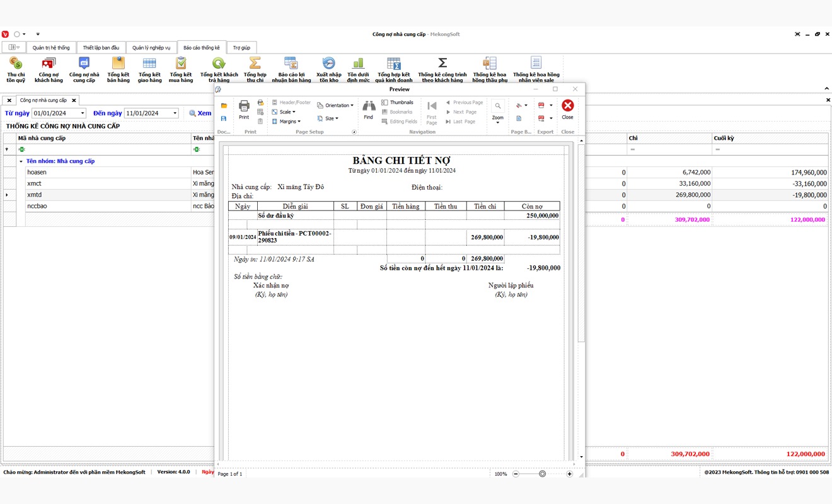
Task: Switch to Quản lý nghiệp vụ tab
Action: point(151,48)
